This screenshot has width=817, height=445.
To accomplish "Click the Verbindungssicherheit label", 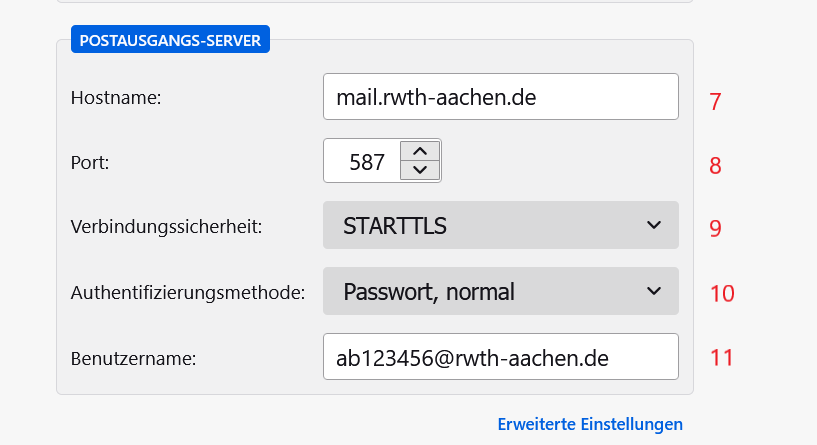I will tap(166, 227).
